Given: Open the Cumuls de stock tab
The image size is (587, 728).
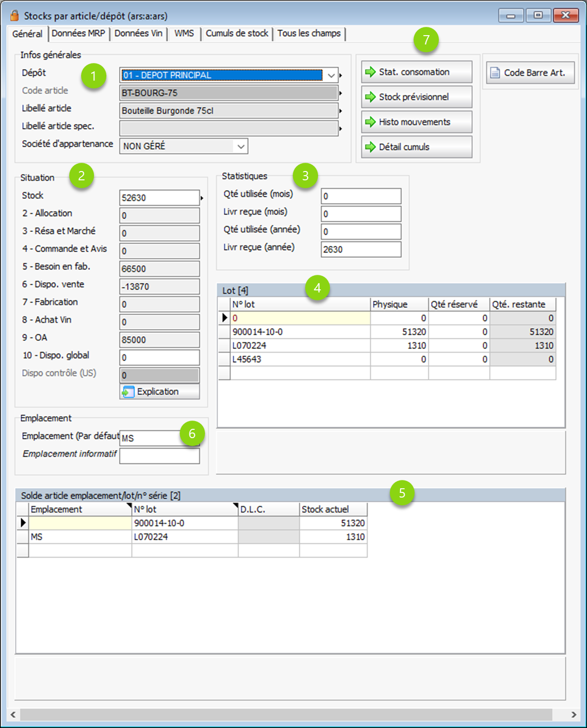Looking at the screenshot, I should (237, 34).
